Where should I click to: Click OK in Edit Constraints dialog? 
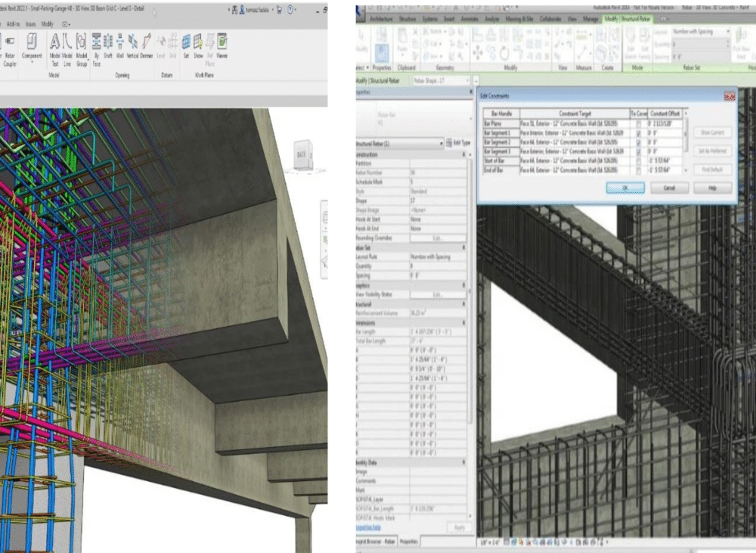point(624,188)
